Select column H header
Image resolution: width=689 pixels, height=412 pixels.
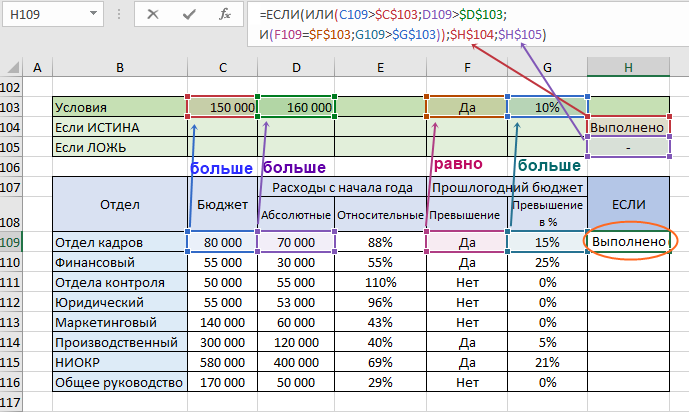coord(628,67)
